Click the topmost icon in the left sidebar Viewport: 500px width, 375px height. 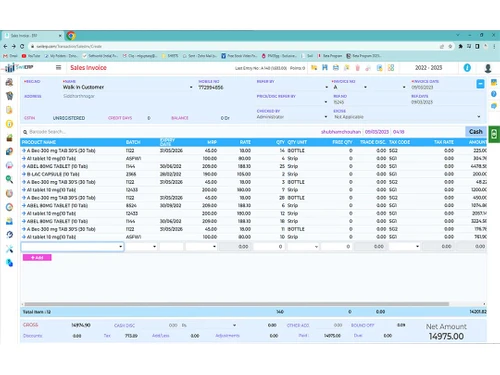(x=9, y=82)
